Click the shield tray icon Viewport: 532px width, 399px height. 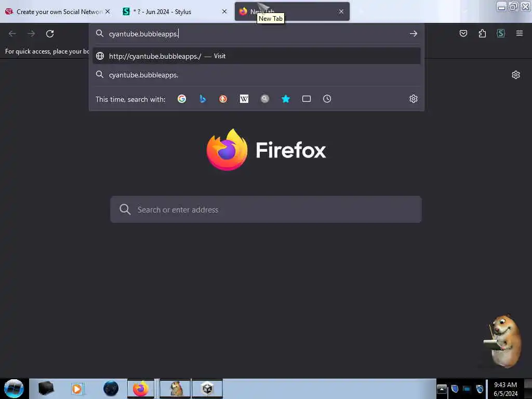pyautogui.click(x=455, y=389)
